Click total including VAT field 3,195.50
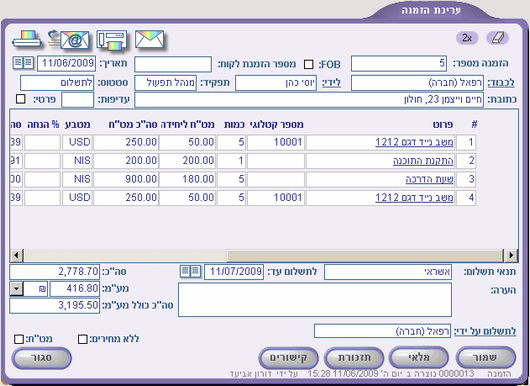 (54, 306)
